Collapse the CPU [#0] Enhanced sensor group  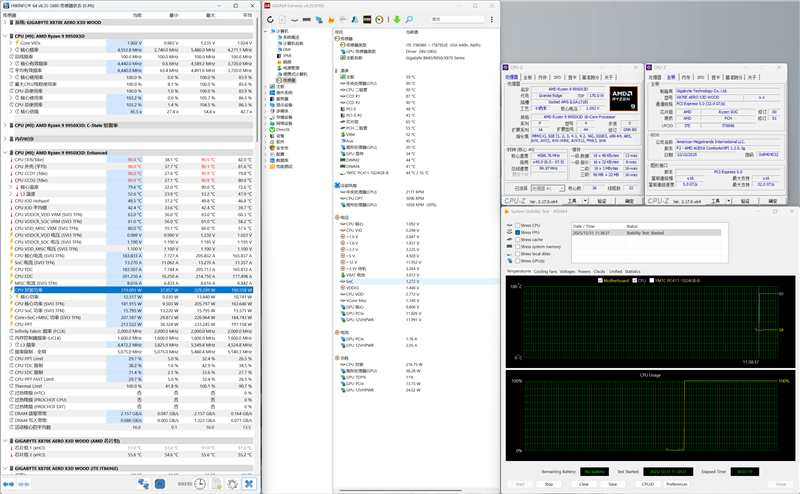5,153
